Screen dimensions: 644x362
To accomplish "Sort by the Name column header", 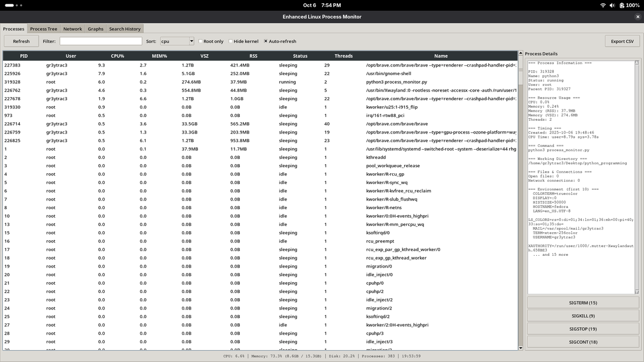I will pyautogui.click(x=441, y=56).
